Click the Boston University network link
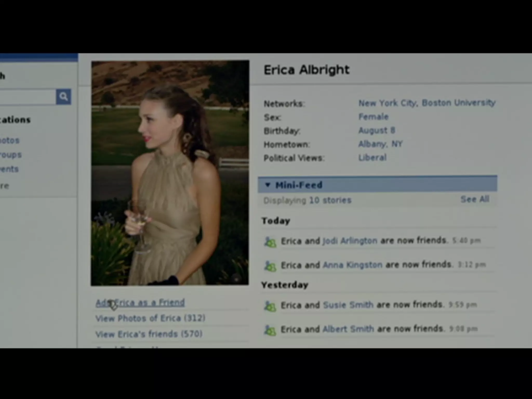 pyautogui.click(x=458, y=103)
